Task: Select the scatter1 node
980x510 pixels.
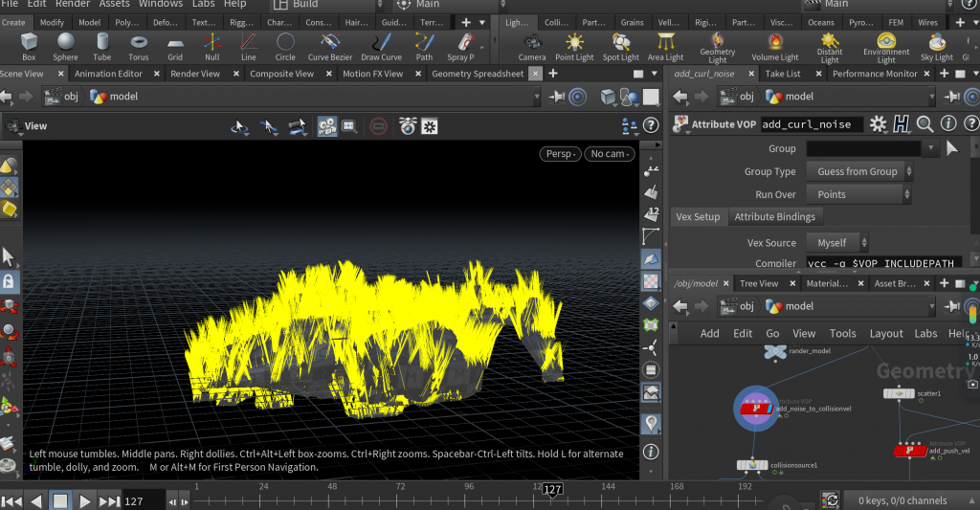Action: [899, 393]
